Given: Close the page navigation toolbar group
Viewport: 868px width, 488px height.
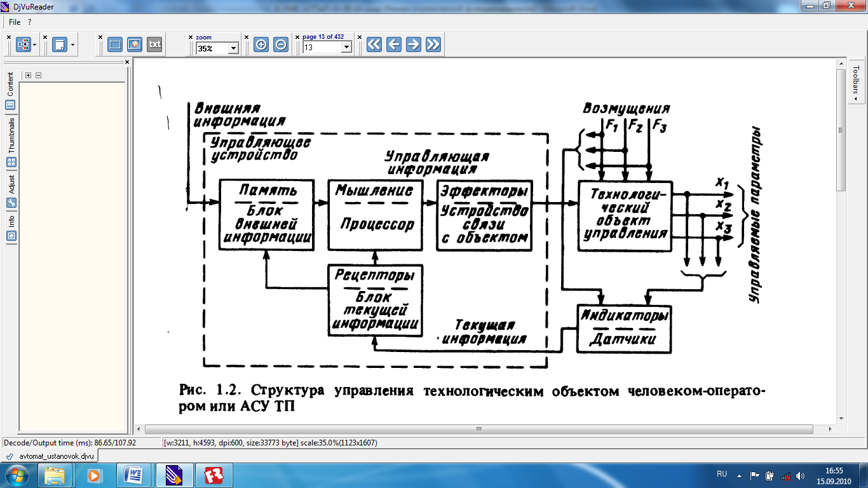Looking at the screenshot, I should [x=297, y=37].
